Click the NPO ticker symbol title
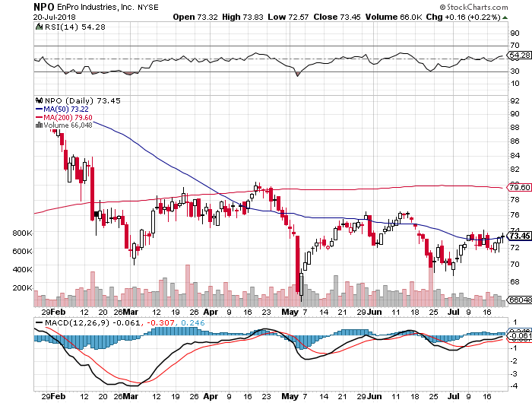Screen dimensions: 532x403 point(43,7)
